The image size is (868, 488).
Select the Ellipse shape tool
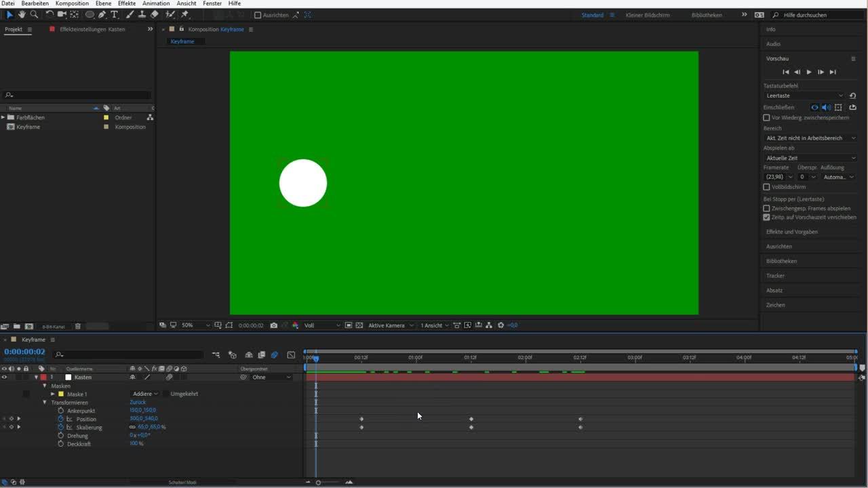pos(90,14)
